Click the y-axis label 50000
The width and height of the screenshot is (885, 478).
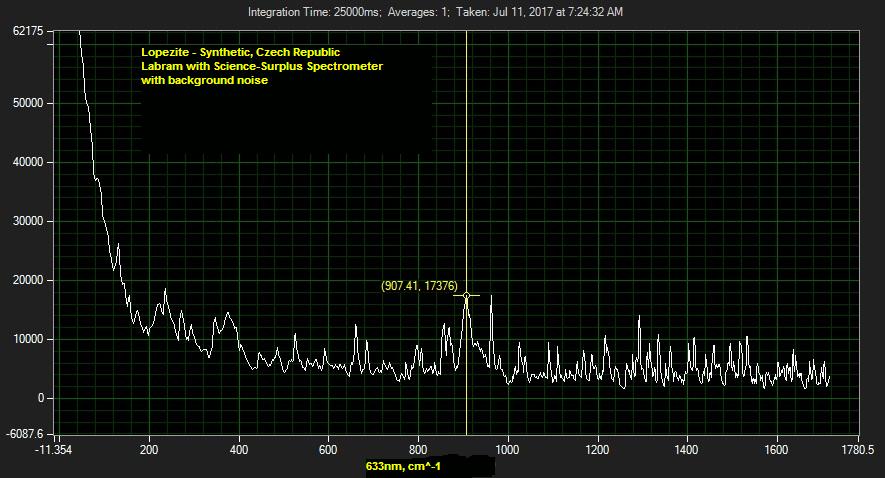[28, 103]
